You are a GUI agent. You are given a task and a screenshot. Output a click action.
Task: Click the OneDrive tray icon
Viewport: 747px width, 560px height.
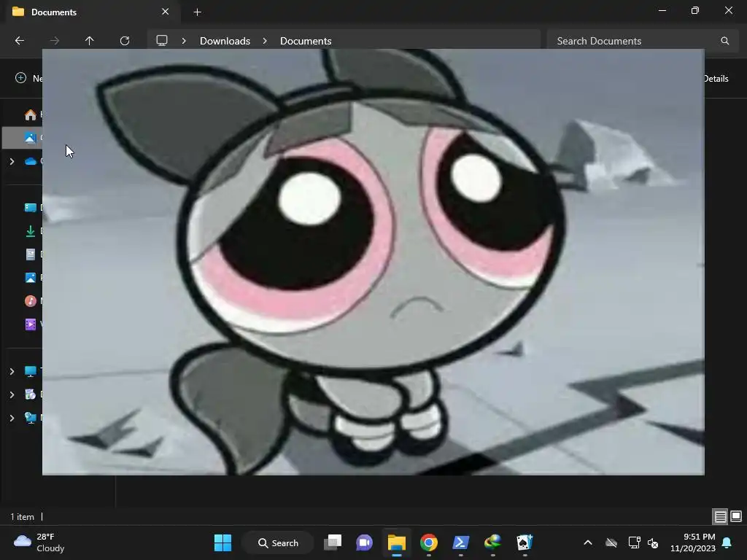[611, 542]
